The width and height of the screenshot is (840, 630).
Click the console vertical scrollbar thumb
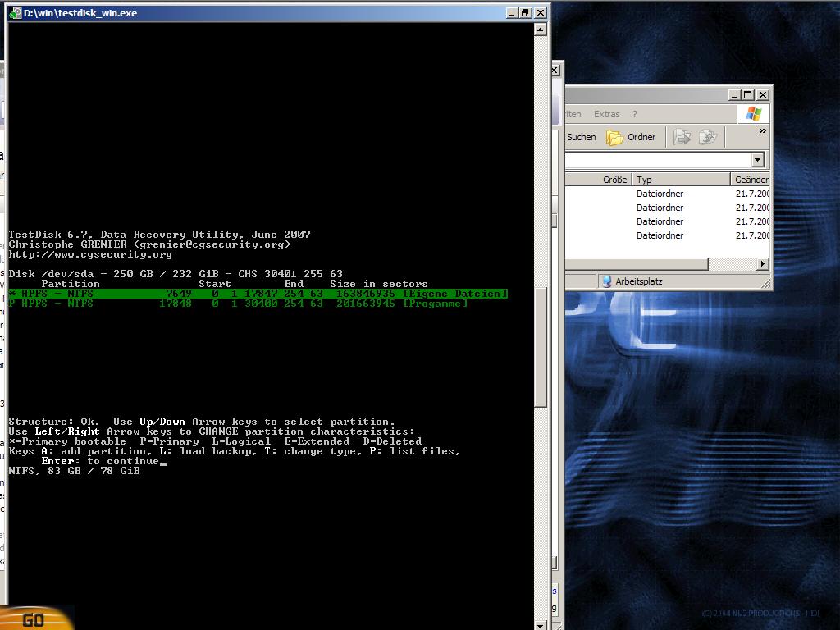pos(540,347)
